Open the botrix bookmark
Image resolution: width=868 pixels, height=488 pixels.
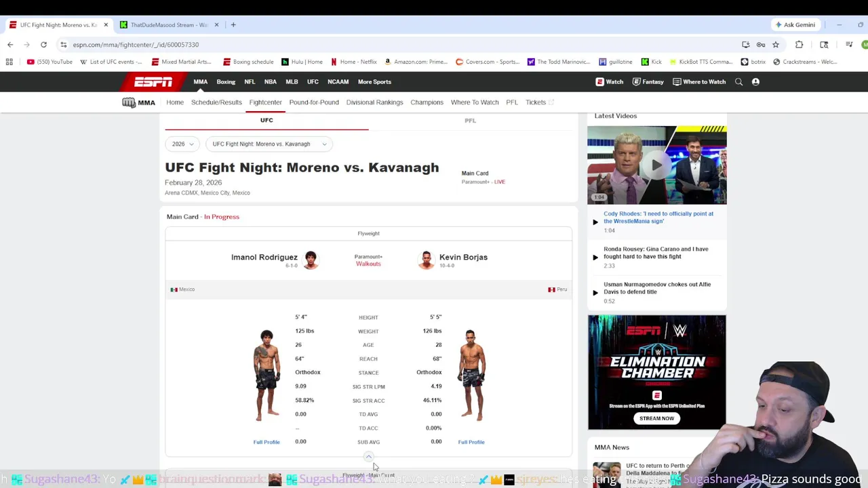pos(753,62)
